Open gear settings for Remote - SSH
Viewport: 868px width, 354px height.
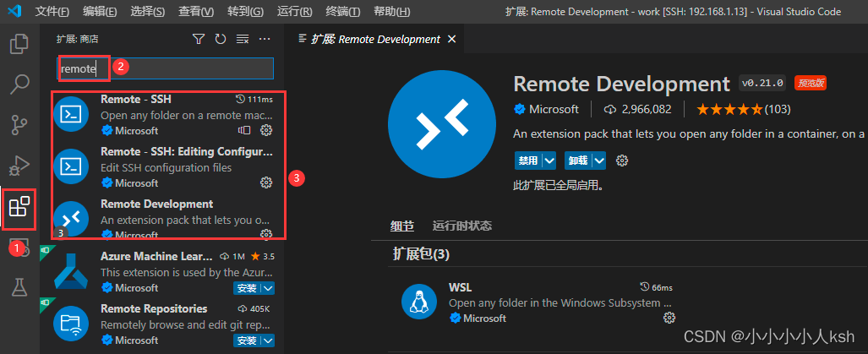point(266,130)
